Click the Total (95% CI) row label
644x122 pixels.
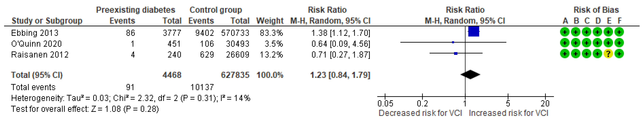pyautogui.click(x=37, y=75)
